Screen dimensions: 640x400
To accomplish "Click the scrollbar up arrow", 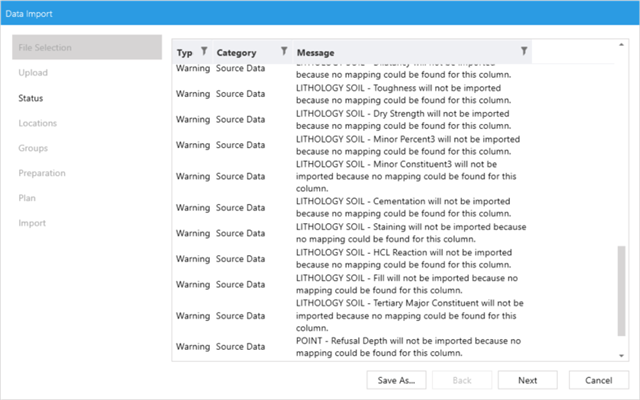I will click(621, 45).
